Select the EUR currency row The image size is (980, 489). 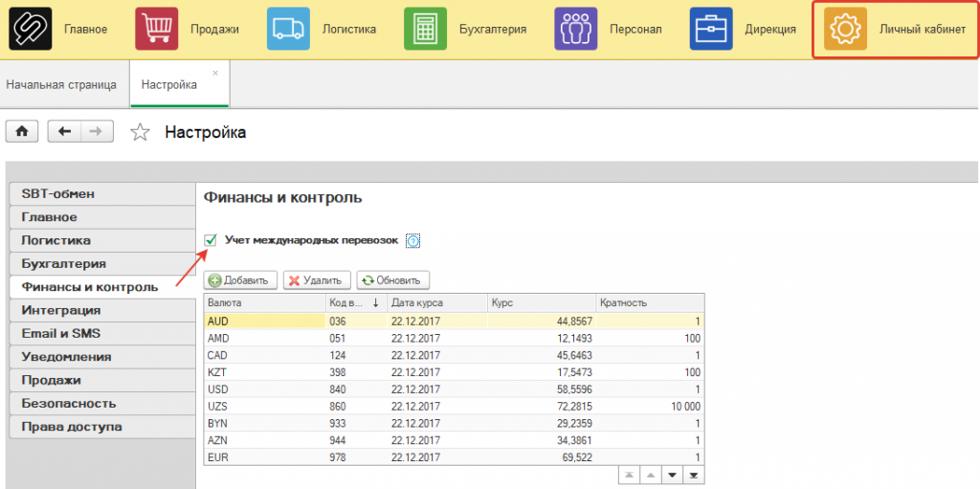tap(455, 457)
